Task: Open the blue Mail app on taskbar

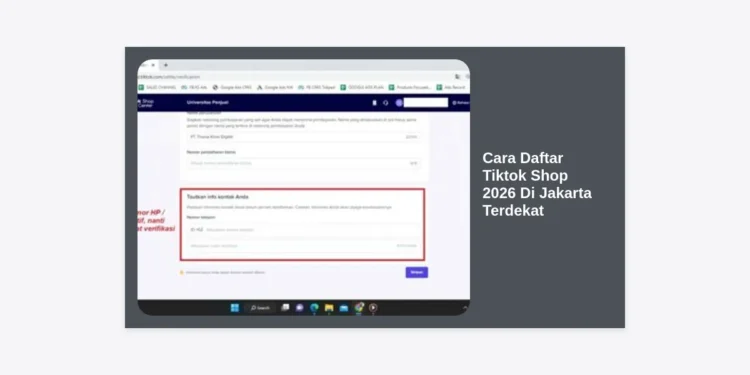Action: tap(344, 308)
